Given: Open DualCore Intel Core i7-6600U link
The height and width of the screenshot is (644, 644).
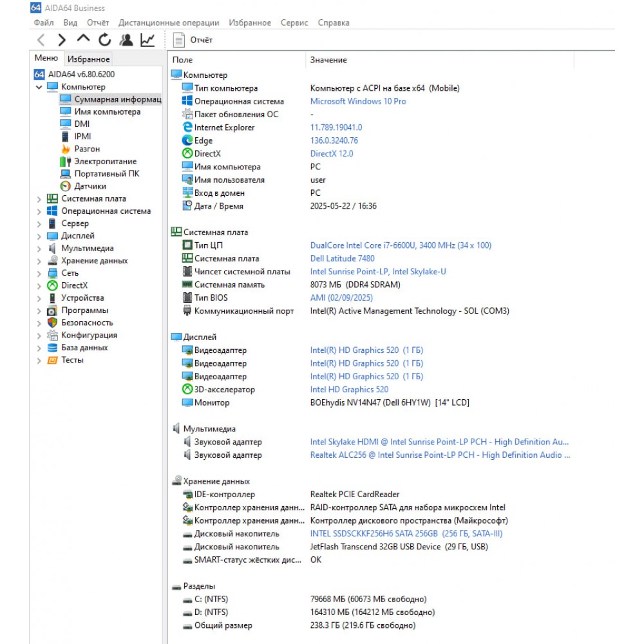Looking at the screenshot, I should pyautogui.click(x=401, y=245).
